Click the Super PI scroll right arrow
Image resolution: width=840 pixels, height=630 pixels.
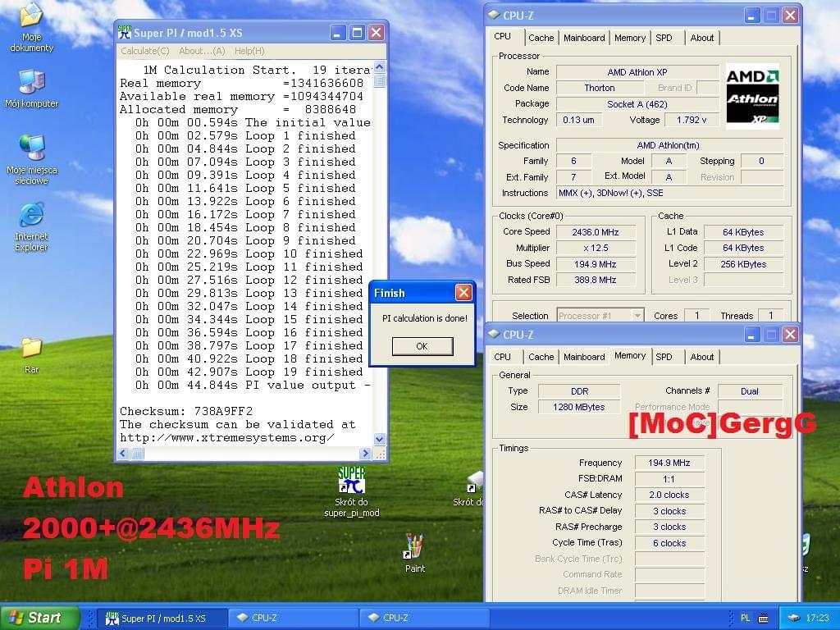(365, 453)
